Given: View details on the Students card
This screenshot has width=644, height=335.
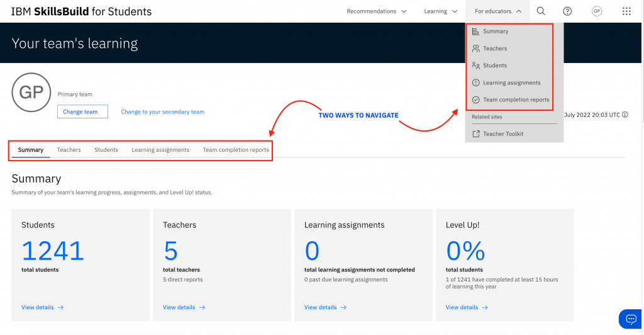Looking at the screenshot, I should point(42,307).
